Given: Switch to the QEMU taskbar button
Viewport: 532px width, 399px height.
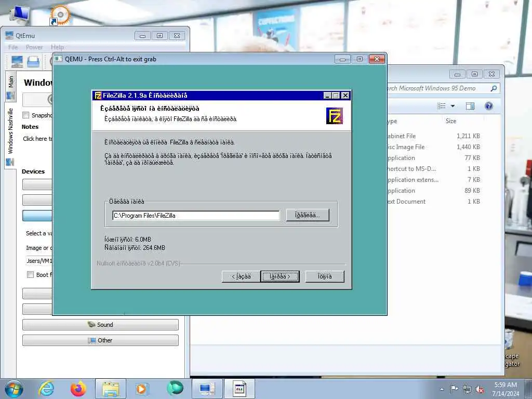Looking at the screenshot, I should pyautogui.click(x=240, y=389).
